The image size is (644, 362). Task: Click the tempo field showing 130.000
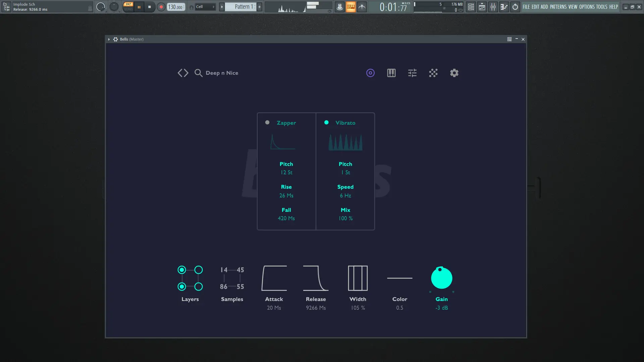tap(175, 7)
